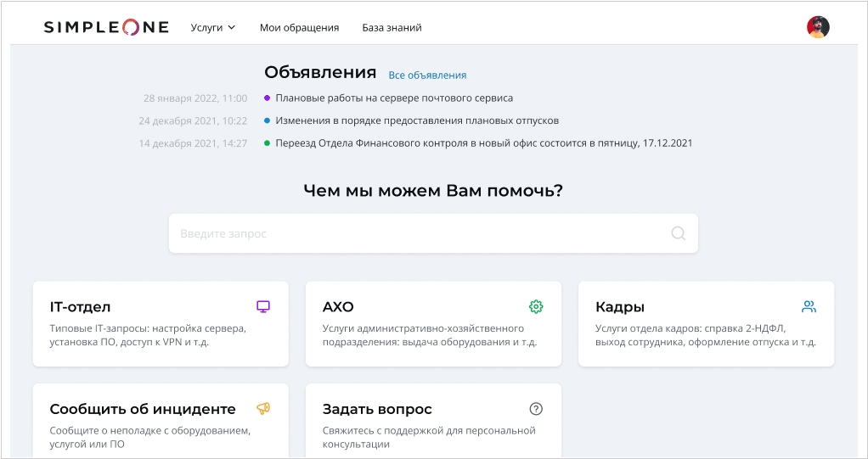Expand the Услуги dropdown menu
The width and height of the screenshot is (868, 459).
point(213,27)
